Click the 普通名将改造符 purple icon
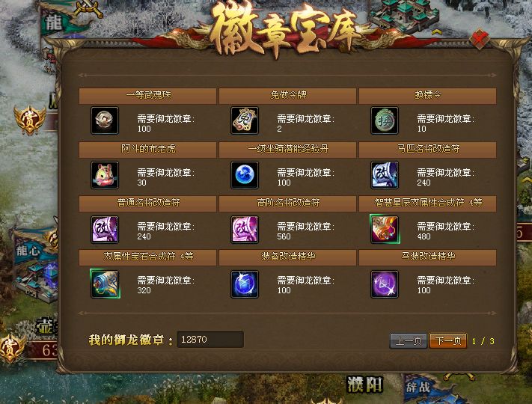 point(105,229)
